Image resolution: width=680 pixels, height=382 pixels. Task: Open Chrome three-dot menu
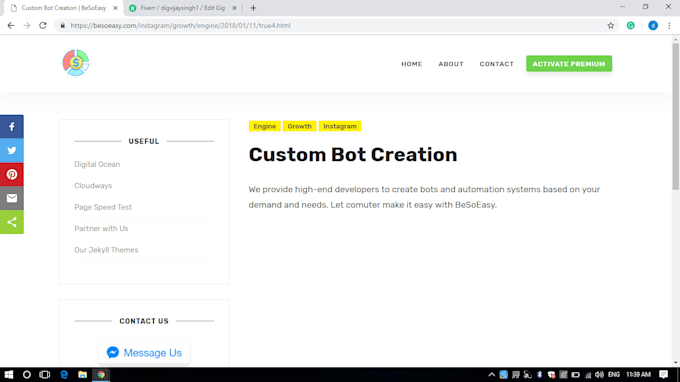click(x=669, y=26)
